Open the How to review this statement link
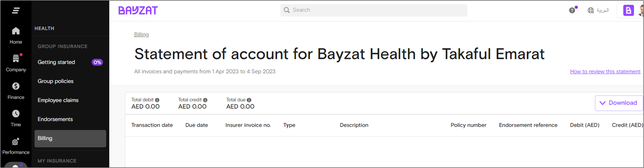644x168 pixels. 605,71
